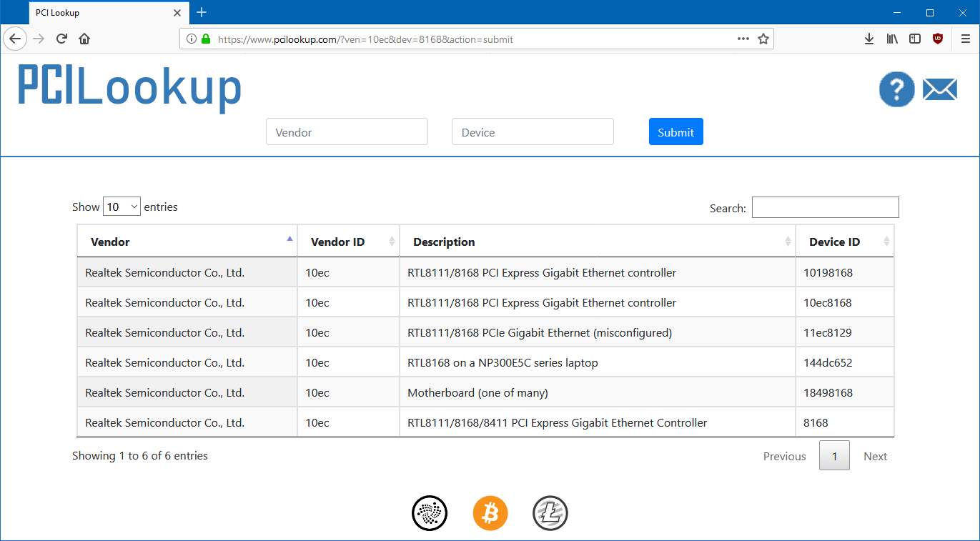Click the envelope contact icon
This screenshot has height=541, width=980.
pos(940,89)
